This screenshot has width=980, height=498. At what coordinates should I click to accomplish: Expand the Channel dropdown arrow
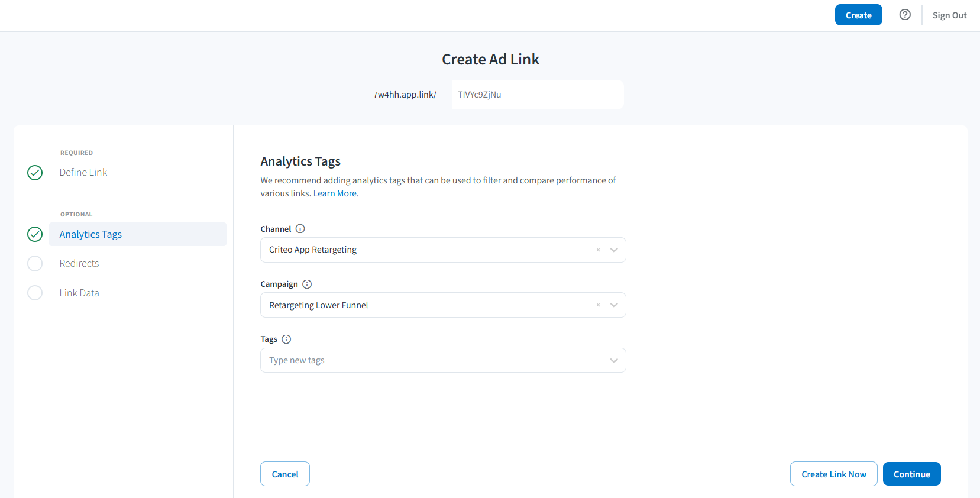pos(614,250)
